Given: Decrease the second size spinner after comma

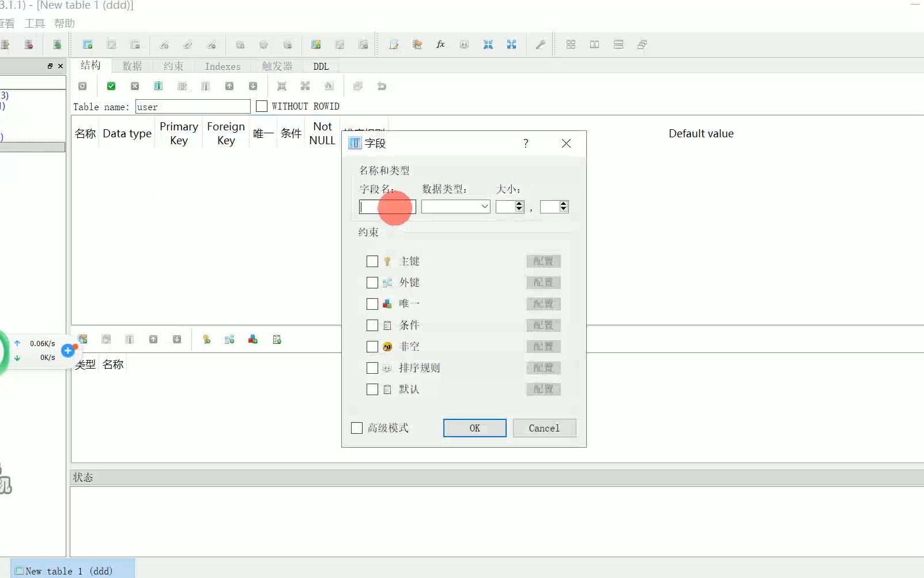Looking at the screenshot, I should 564,209.
